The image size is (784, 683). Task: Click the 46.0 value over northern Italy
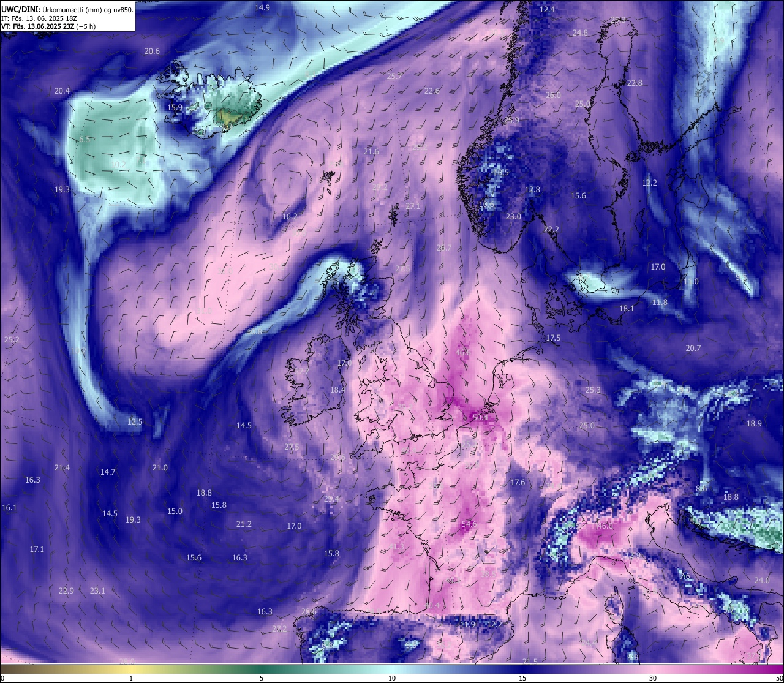(x=605, y=526)
